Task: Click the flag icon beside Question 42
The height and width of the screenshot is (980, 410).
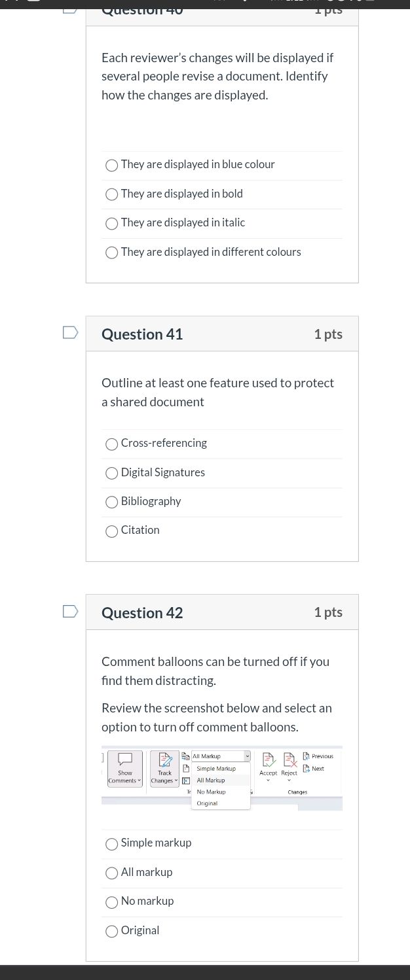Action: (69, 610)
